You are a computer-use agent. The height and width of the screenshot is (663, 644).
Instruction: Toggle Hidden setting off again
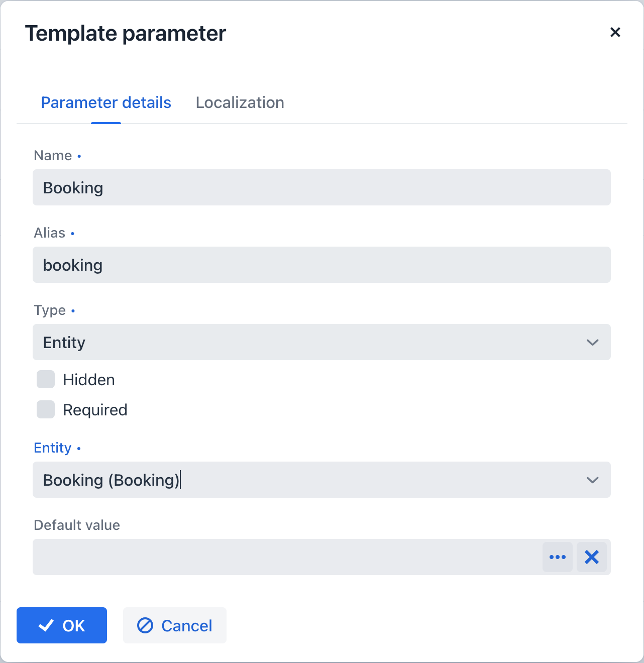(x=45, y=379)
